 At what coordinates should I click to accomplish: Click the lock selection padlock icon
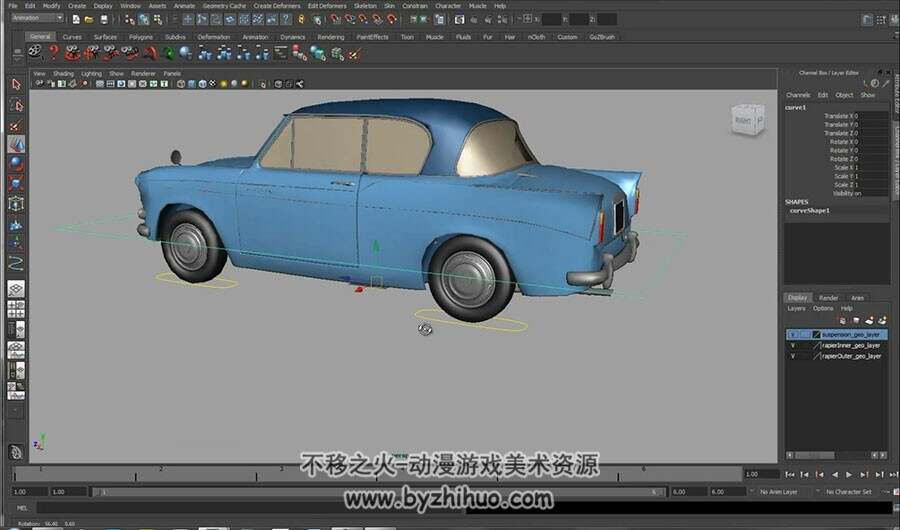click(x=301, y=20)
